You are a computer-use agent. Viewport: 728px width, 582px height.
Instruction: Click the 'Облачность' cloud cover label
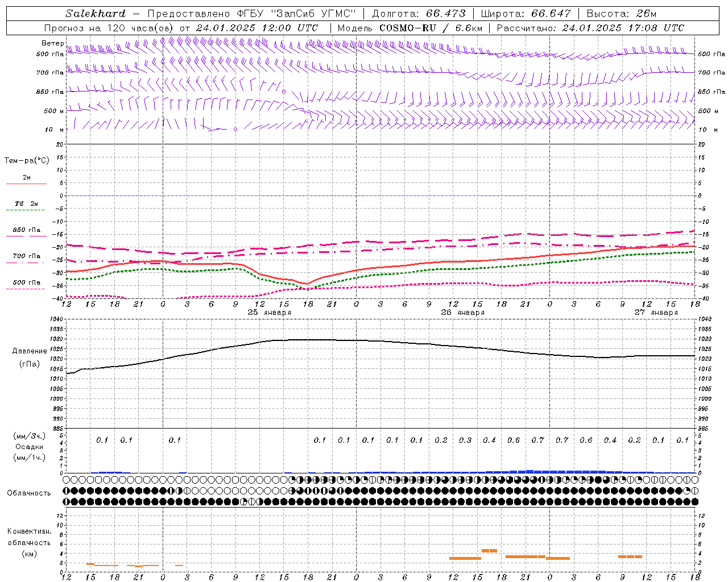pyautogui.click(x=29, y=493)
